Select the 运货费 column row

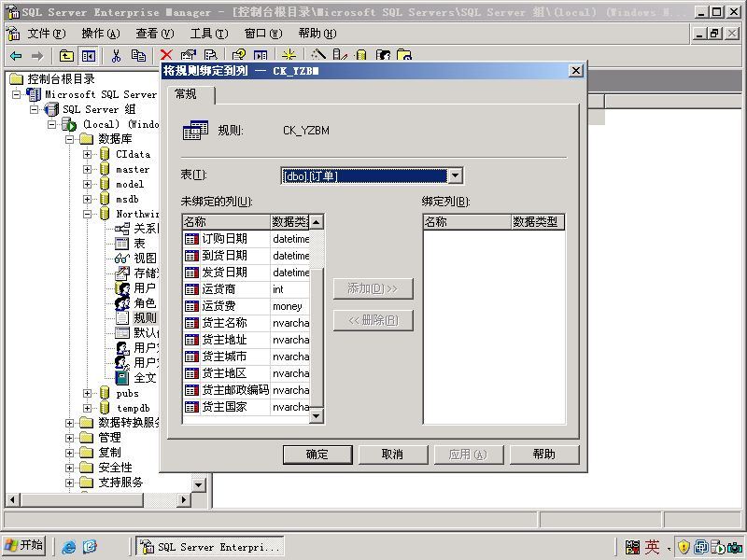click(x=247, y=306)
